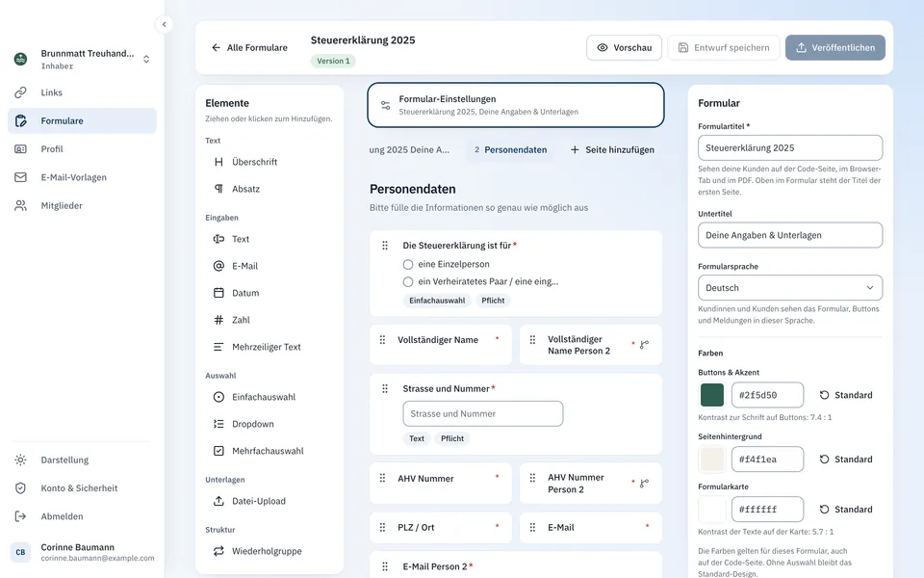Image resolution: width=924 pixels, height=578 pixels.
Task: Click the #f4f1ea hex input
Action: [x=767, y=460]
